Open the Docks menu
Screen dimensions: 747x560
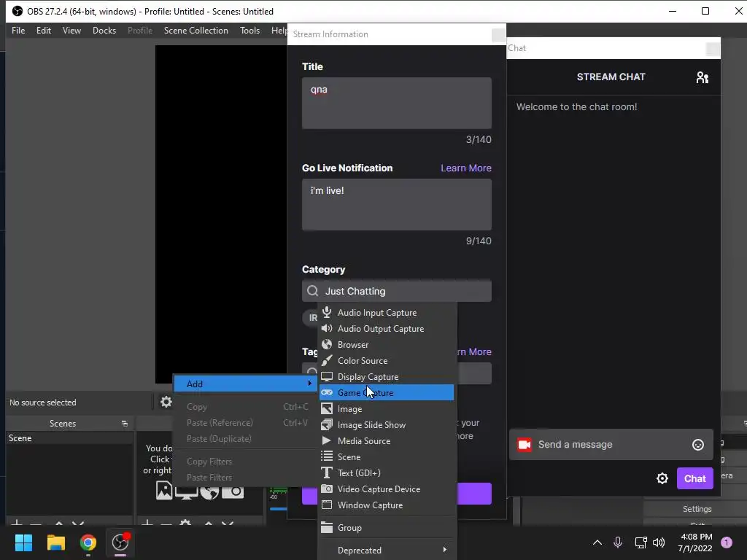(104, 31)
